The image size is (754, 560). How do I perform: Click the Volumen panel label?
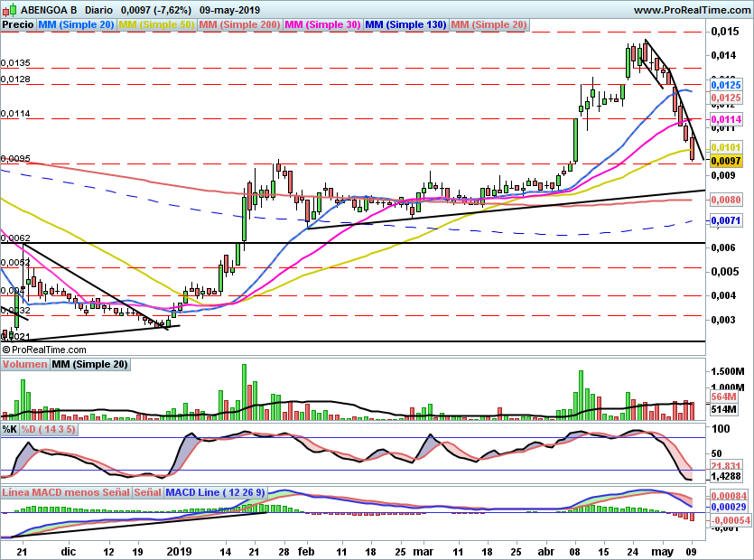coord(24,365)
